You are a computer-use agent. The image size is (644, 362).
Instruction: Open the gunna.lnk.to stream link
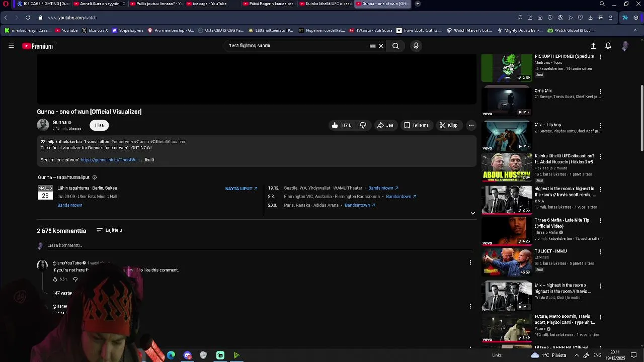point(110,160)
